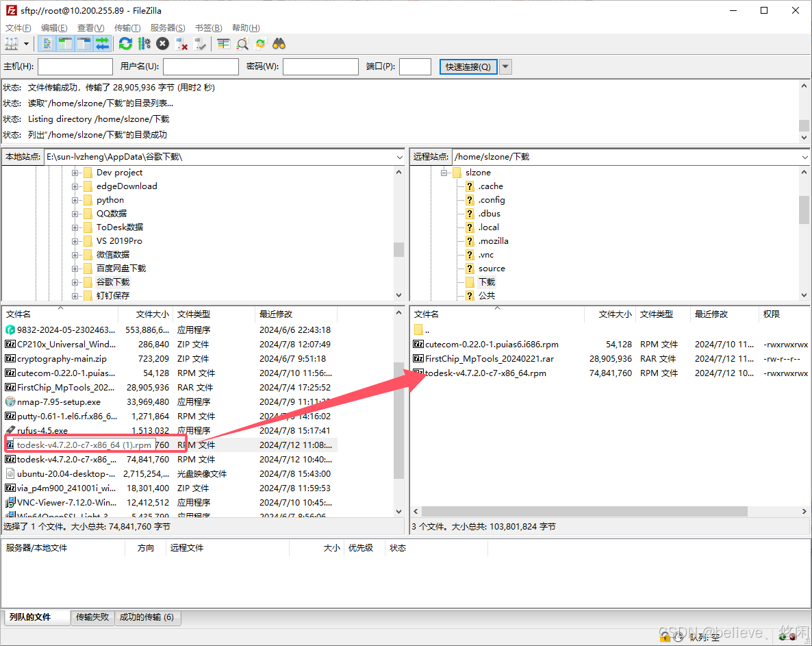Select ubuntu-20.04-desktop image file icon
812x646 pixels.
[10, 474]
